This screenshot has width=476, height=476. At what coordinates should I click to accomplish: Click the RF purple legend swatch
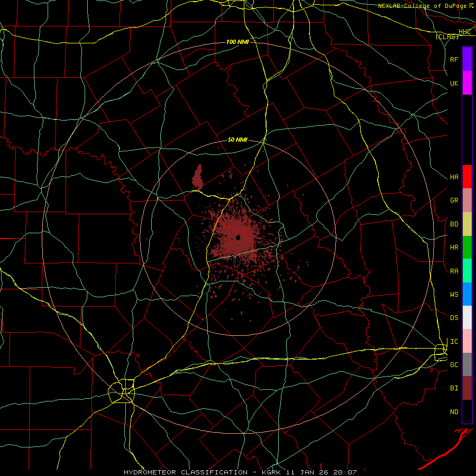pos(467,59)
